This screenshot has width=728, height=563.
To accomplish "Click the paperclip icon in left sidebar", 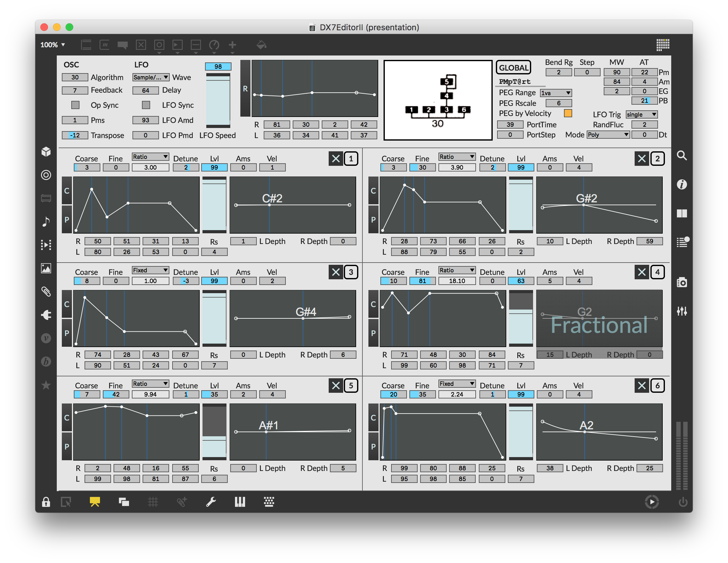I will 46,292.
